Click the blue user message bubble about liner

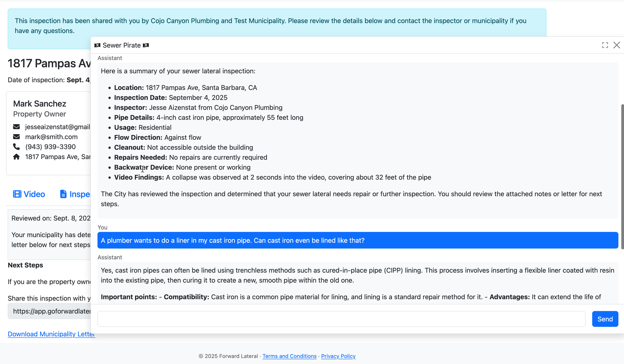(357, 240)
